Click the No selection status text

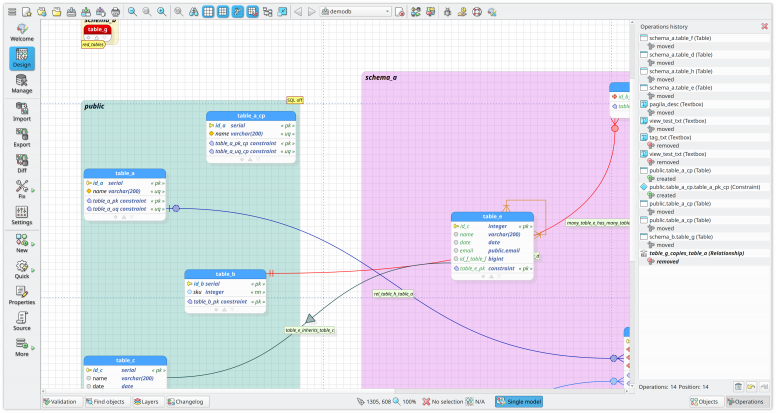click(447, 402)
